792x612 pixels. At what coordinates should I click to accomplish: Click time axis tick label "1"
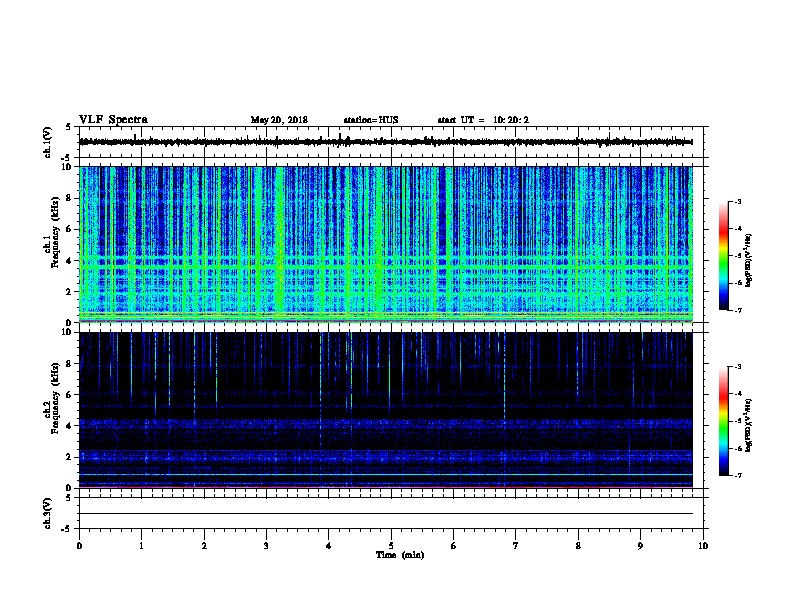[x=142, y=546]
